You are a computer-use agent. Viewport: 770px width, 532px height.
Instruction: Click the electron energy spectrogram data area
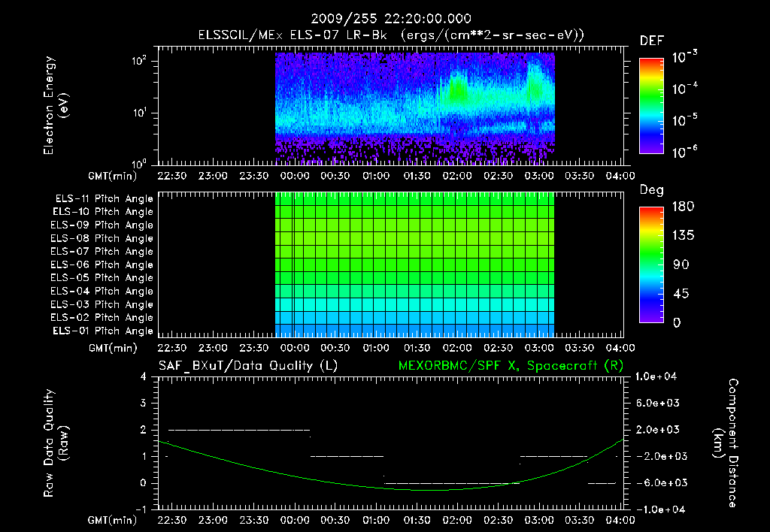[415, 107]
